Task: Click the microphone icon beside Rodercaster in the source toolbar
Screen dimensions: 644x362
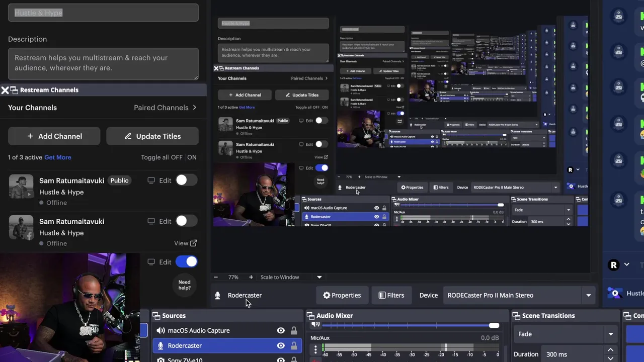Action: click(x=217, y=296)
